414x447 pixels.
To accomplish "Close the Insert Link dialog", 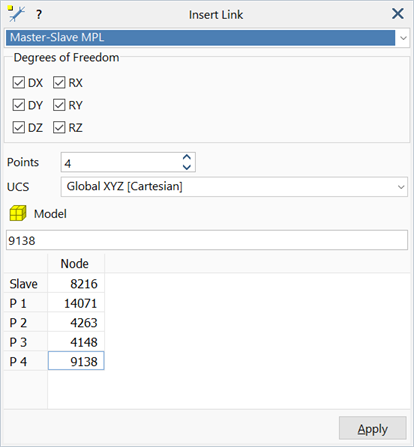I will (398, 14).
